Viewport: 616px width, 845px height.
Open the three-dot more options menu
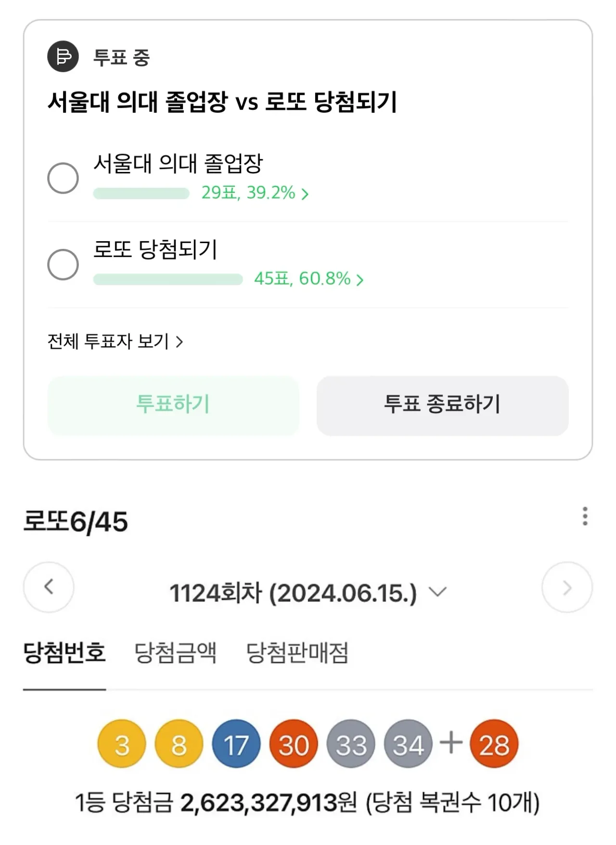pos(585,516)
